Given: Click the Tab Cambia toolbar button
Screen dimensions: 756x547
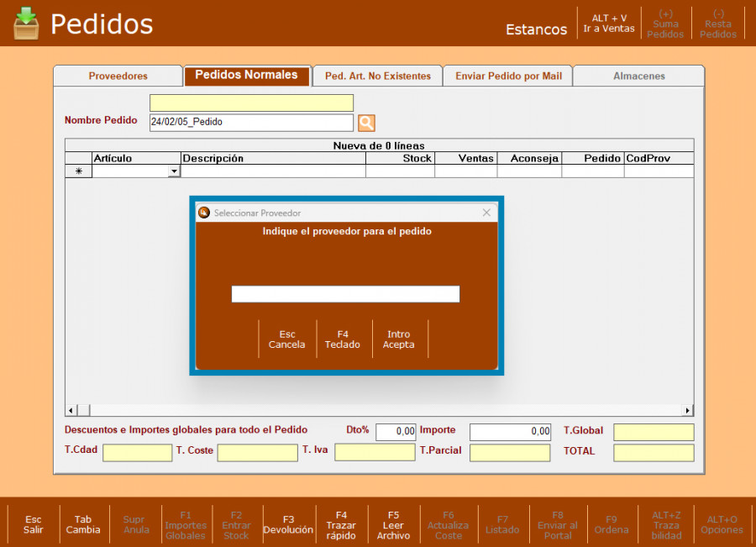Looking at the screenshot, I should [83, 524].
